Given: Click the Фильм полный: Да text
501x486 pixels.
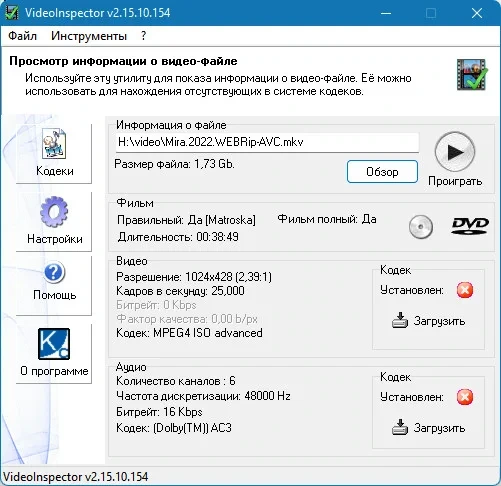Looking at the screenshot, I should coord(327,219).
